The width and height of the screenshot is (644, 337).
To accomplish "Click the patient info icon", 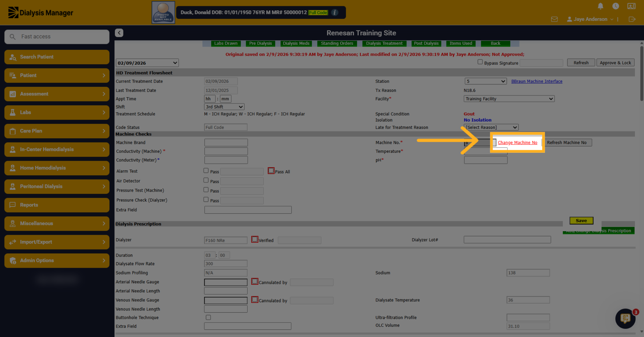I will coord(335,13).
